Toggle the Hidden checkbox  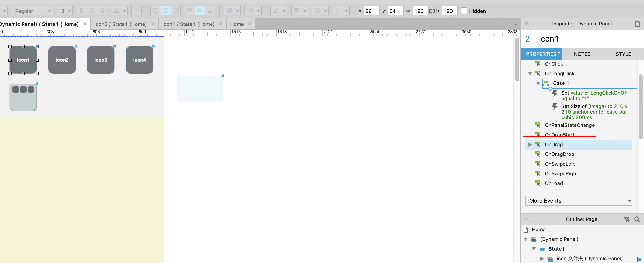coord(464,11)
